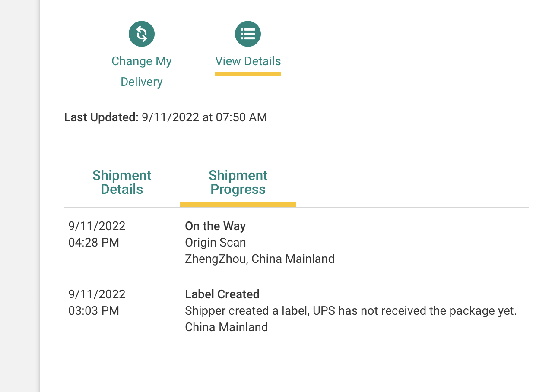The image size is (533, 392).
Task: Click the Last Updated timestamp line
Action: (165, 117)
